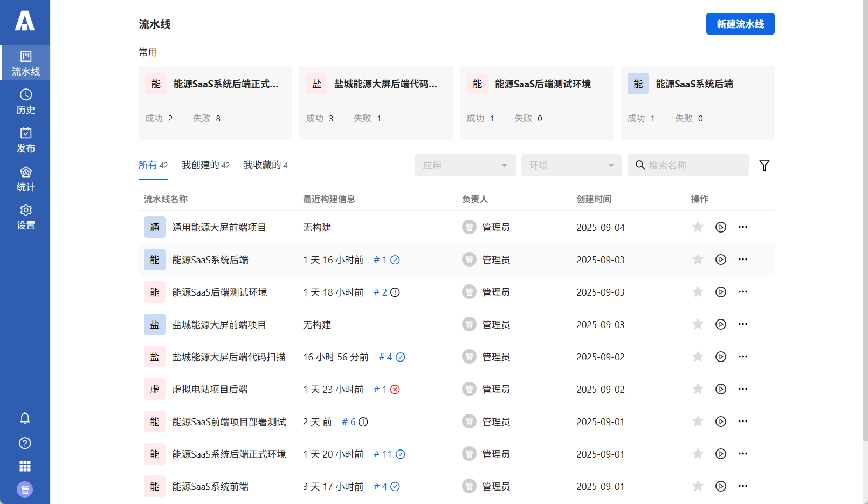Open more actions for 能源SaaS后端测试环境
Screen dimensions: 868x504
click(743, 292)
